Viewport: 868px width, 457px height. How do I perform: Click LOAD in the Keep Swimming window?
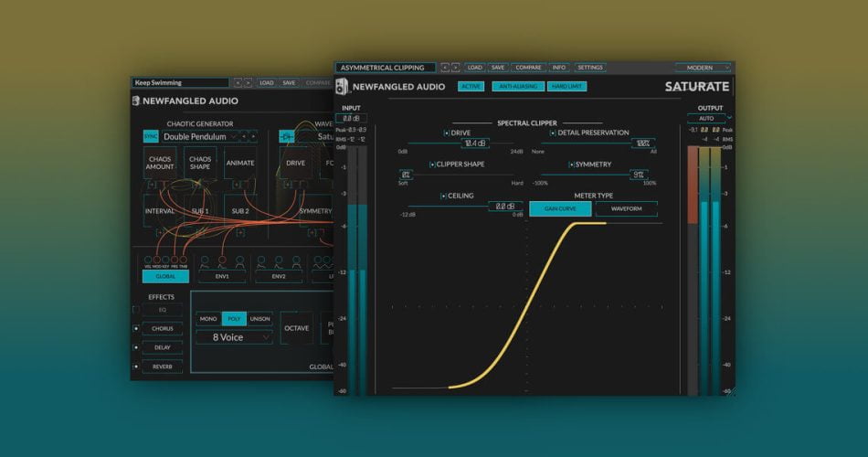(267, 83)
